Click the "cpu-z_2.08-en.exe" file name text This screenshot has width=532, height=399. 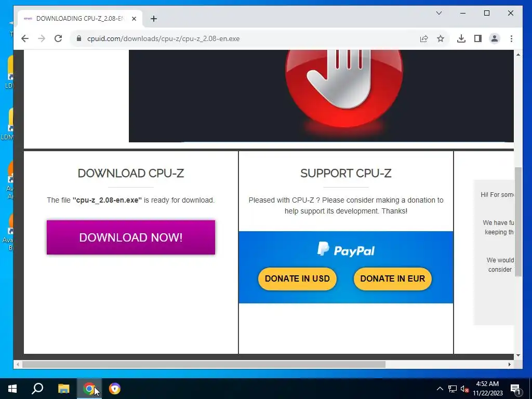pyautogui.click(x=107, y=200)
